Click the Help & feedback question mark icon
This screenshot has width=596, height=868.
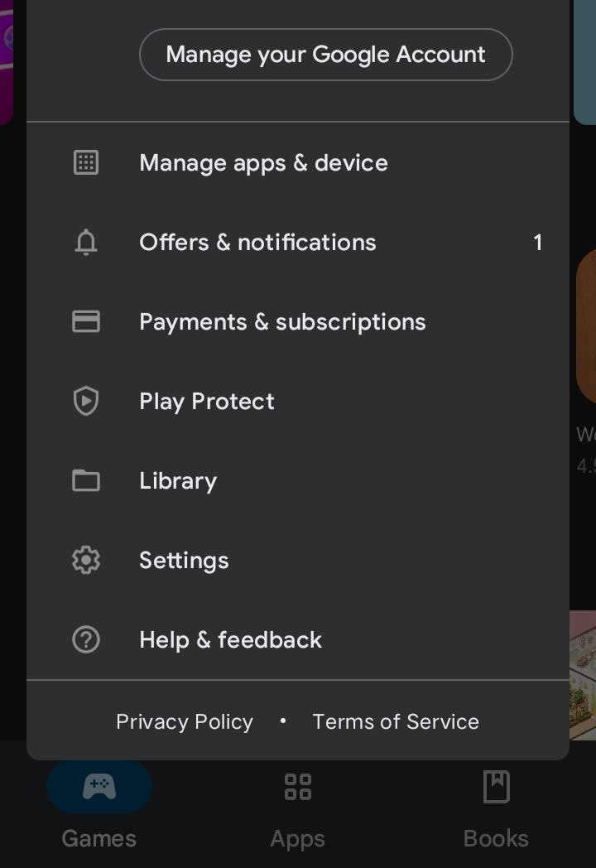(x=86, y=639)
